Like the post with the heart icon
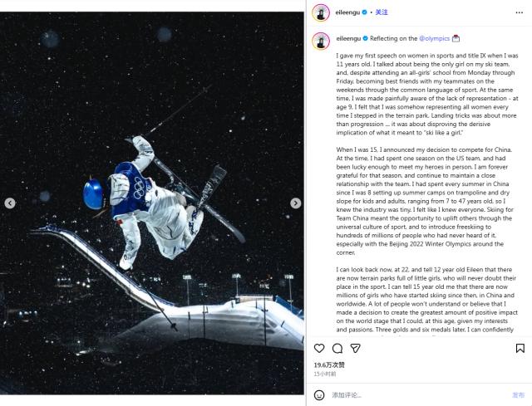The width and height of the screenshot is (532, 406). click(320, 349)
